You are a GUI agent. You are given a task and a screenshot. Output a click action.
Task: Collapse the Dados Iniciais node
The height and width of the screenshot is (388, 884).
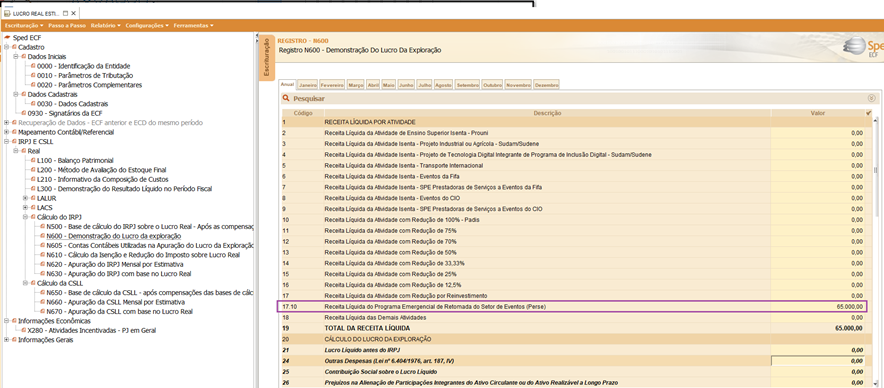pos(16,56)
